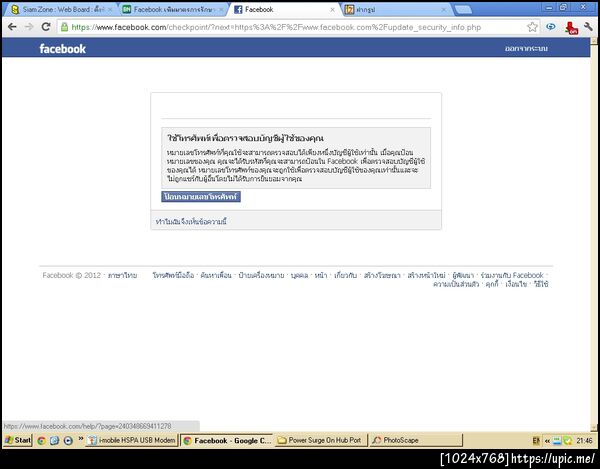The width and height of the screenshot is (600, 469).
Task: Go back using the browser back arrow
Action: (12, 27)
